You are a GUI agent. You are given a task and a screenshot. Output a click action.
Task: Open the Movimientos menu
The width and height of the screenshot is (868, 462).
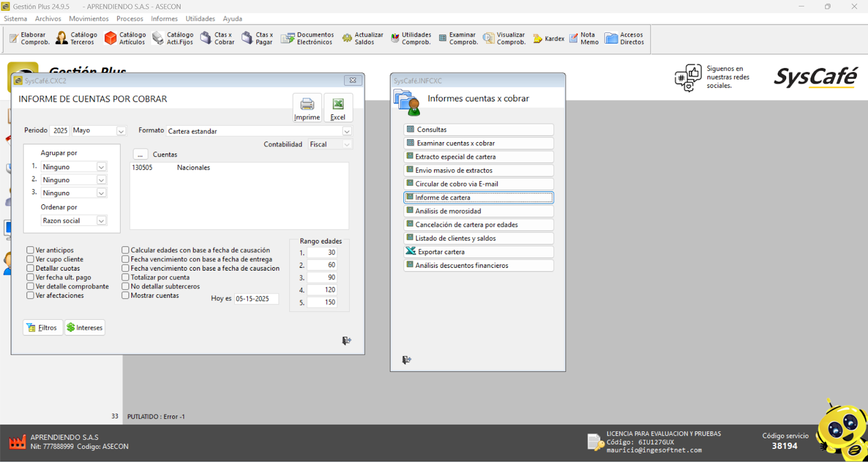click(x=88, y=18)
